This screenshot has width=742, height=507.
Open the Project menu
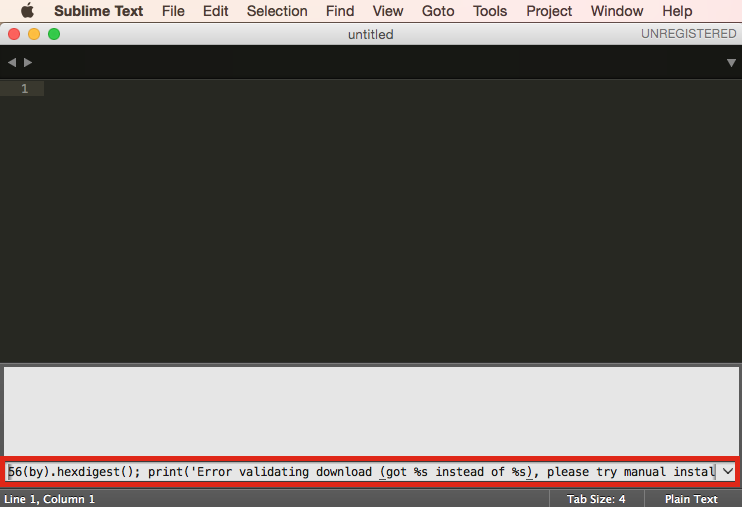[x=549, y=11]
